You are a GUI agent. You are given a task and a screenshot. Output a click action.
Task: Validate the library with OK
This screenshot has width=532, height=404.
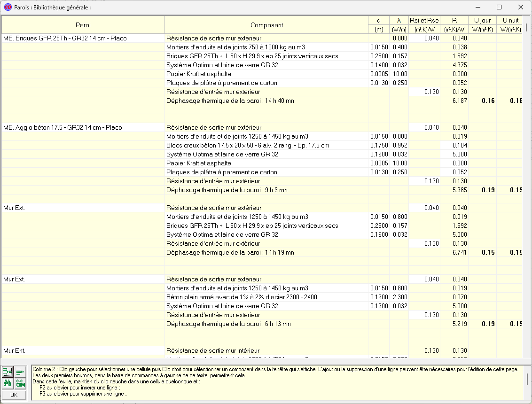(x=13, y=395)
